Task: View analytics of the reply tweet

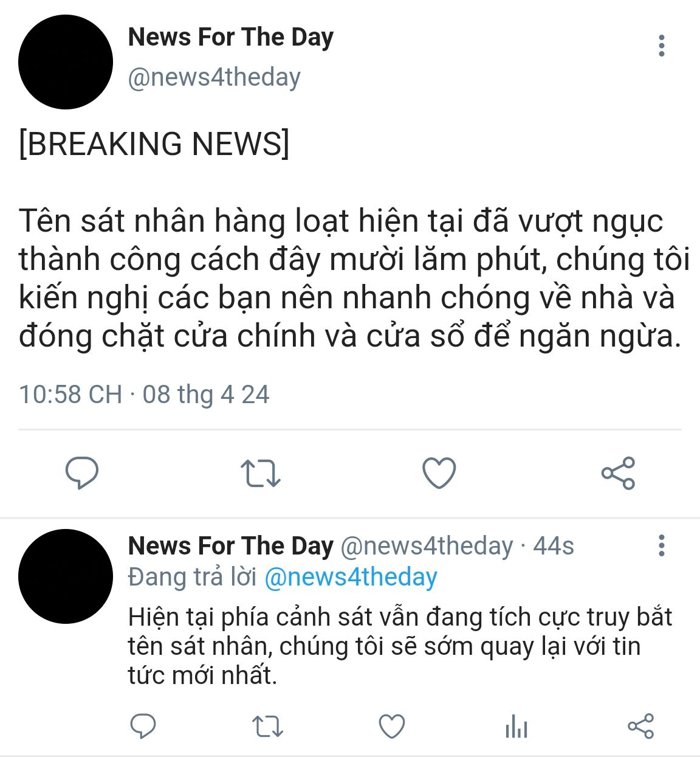Action: pos(516,726)
